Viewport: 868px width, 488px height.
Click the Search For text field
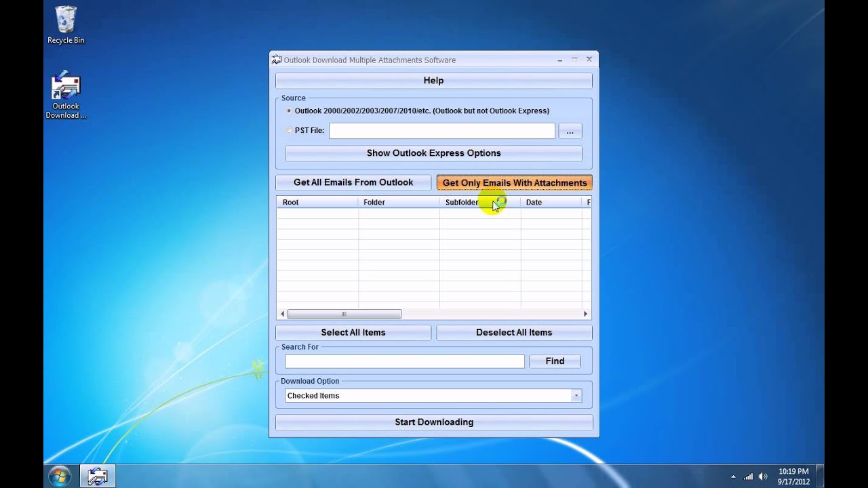405,361
